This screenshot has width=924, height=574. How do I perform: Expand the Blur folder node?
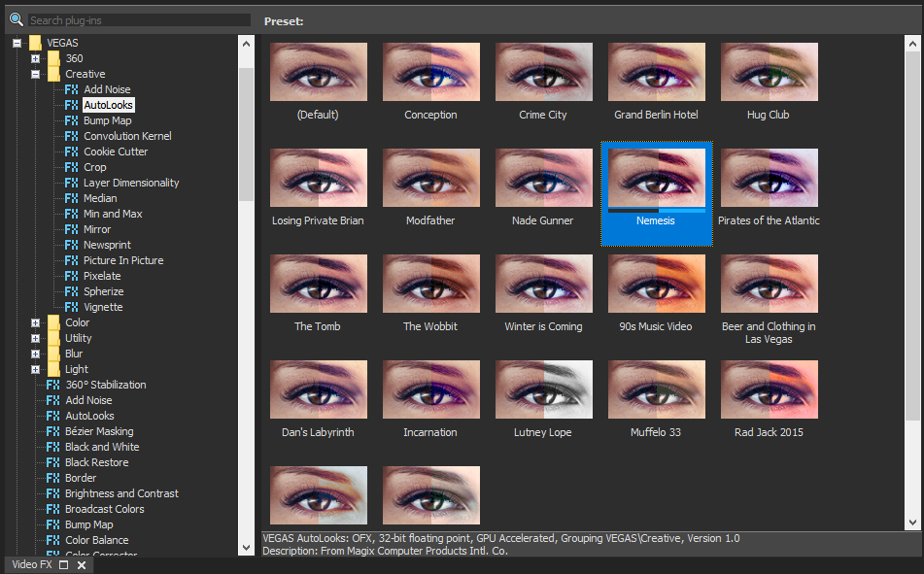tap(36, 354)
